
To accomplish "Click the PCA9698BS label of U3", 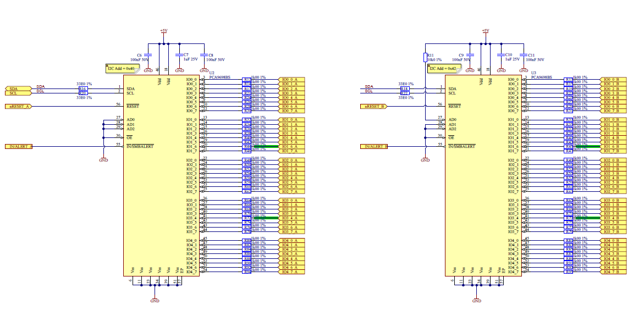I will point(542,77).
